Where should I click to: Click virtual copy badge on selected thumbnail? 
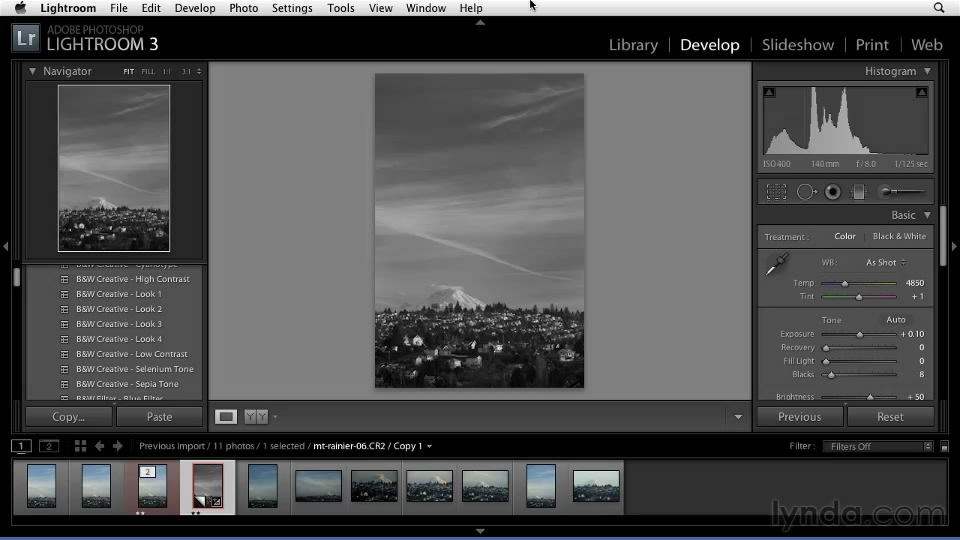tap(198, 502)
